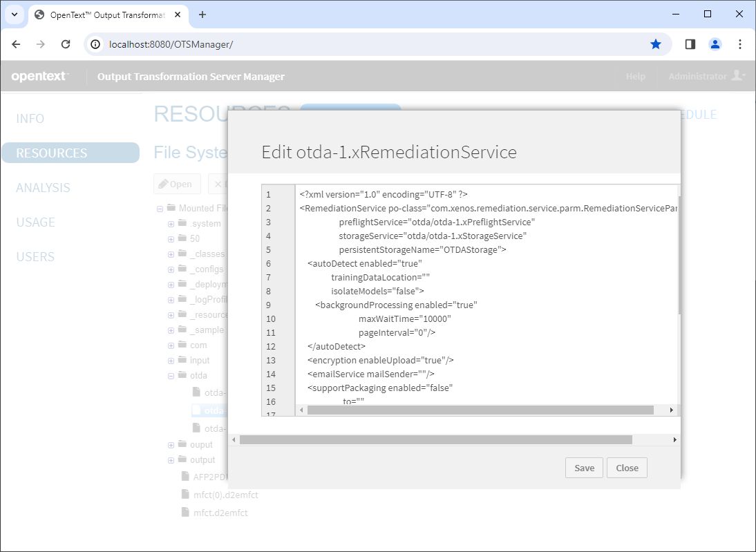756x552 pixels.
Task: Open Chrome profile avatar
Action: click(x=715, y=44)
